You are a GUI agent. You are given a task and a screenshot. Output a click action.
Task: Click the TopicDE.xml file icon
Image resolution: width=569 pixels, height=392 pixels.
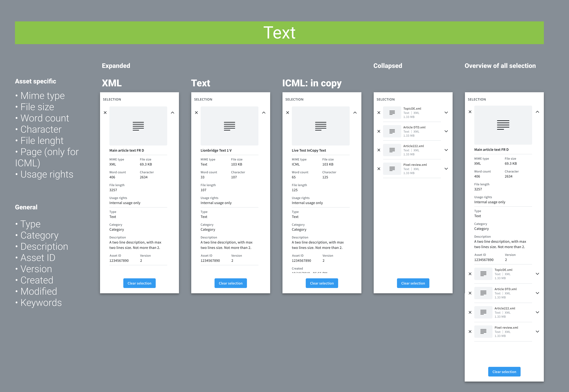(x=392, y=113)
